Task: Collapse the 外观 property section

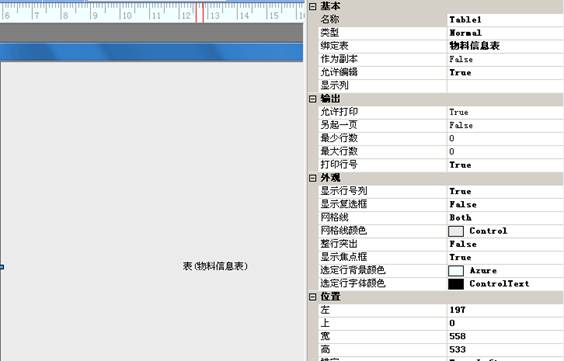Action: (313, 178)
